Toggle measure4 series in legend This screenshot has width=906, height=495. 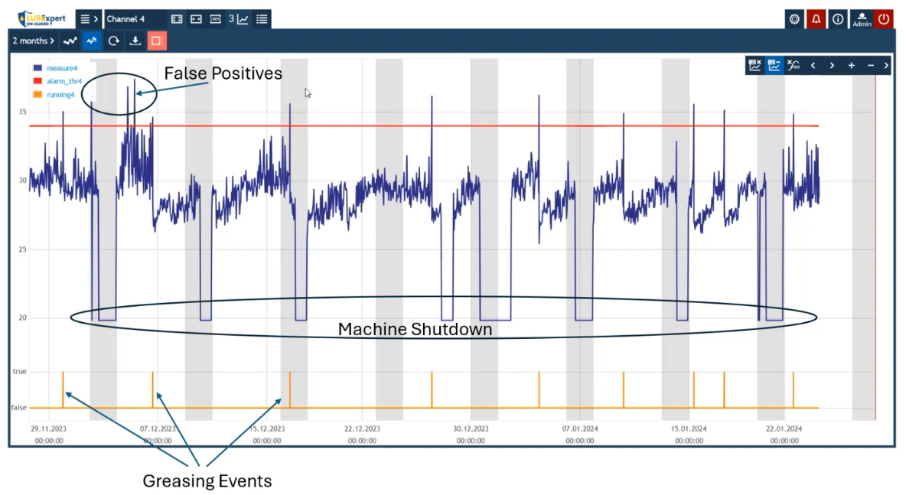[61, 67]
